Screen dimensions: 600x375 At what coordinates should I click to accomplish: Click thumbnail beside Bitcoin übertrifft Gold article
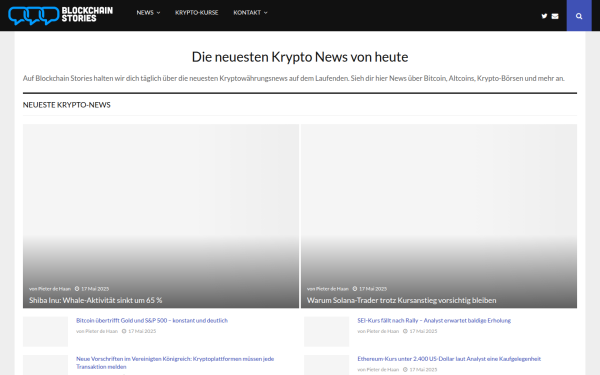pos(46,331)
